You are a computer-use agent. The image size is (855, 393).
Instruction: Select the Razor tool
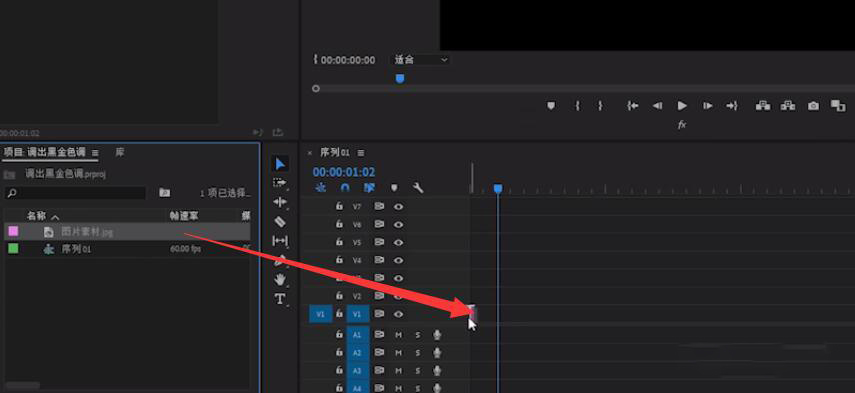[x=280, y=222]
